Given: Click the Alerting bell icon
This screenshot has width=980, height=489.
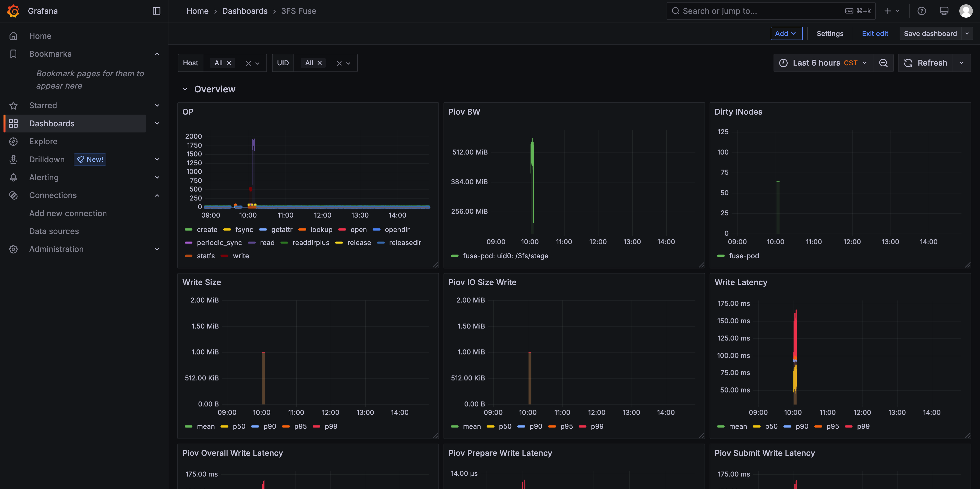Looking at the screenshot, I should [13, 177].
